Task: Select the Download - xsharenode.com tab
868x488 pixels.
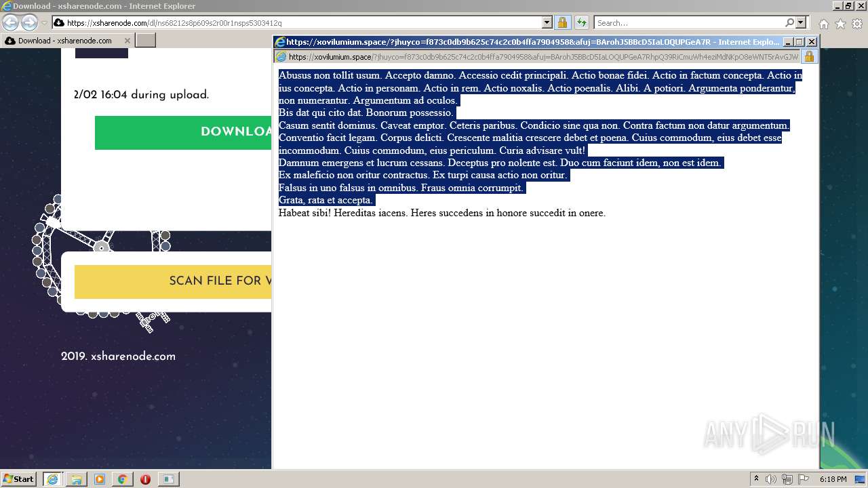Action: tap(66, 41)
